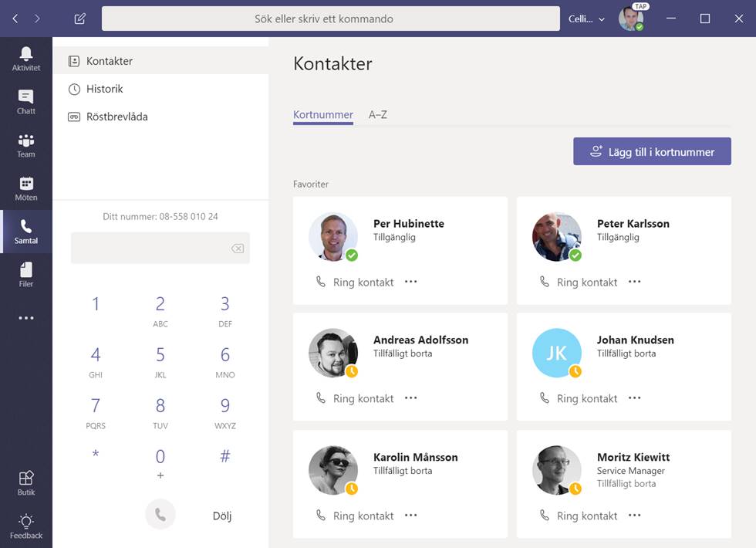Click the search or command box
The width and height of the screenshot is (756, 548).
click(x=330, y=19)
